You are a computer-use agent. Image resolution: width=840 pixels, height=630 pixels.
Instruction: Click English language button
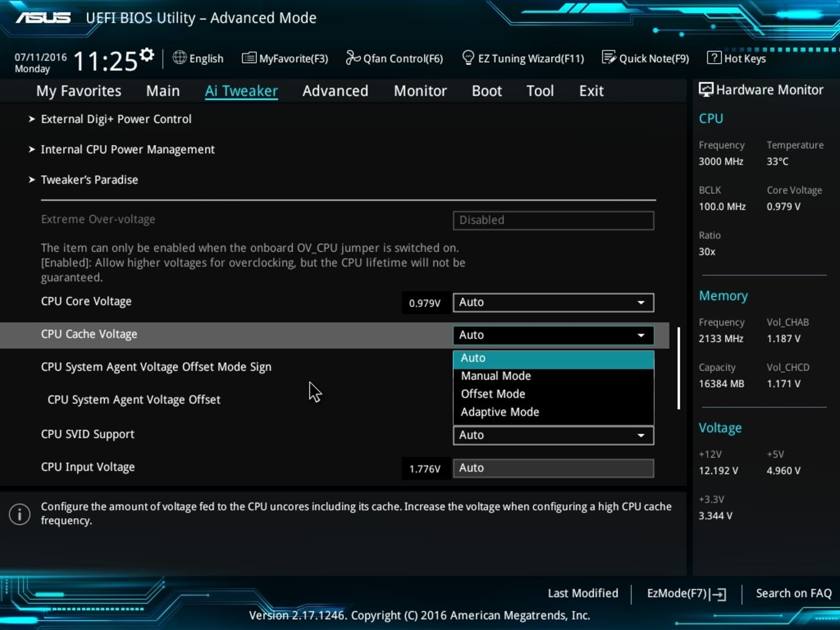pyautogui.click(x=206, y=58)
